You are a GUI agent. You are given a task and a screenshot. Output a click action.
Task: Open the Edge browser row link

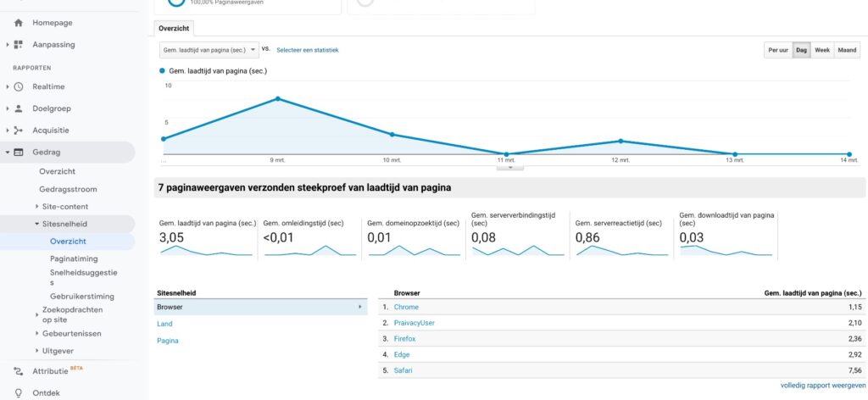tap(402, 354)
